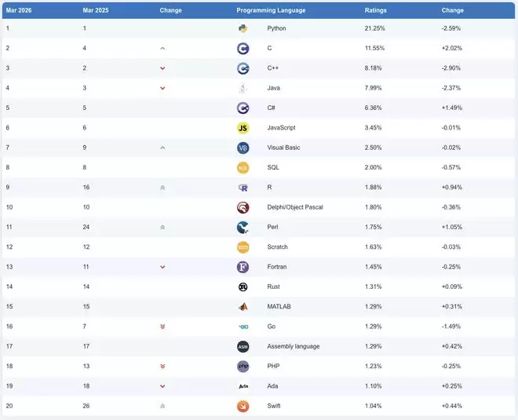Click the JavaScript JS logo icon
The image size is (518, 420).
(x=243, y=128)
